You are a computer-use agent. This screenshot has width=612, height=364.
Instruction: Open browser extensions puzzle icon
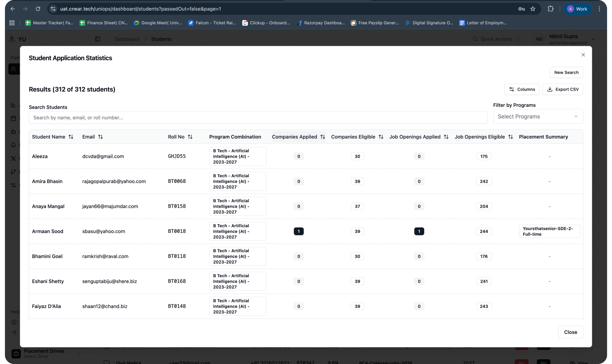(550, 9)
